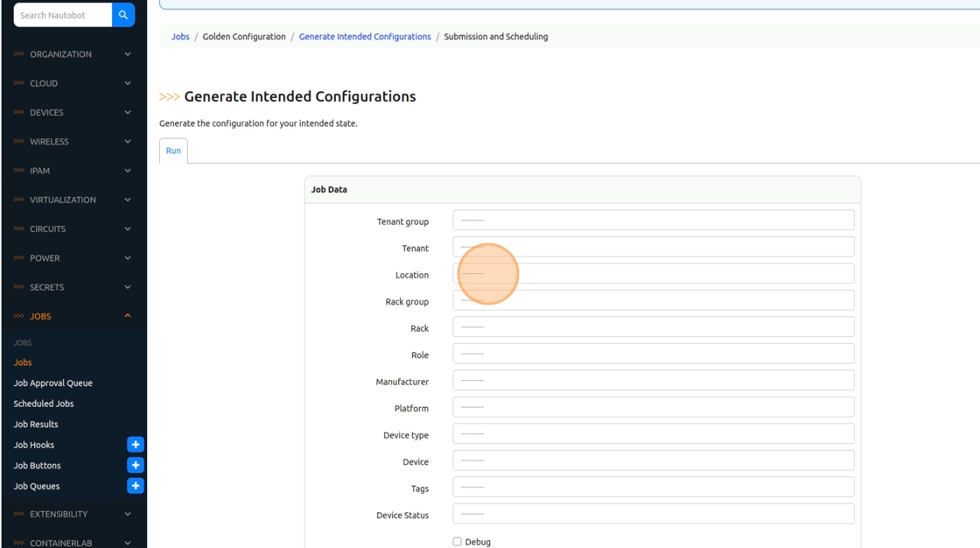Open the Tenant group dropdown
This screenshot has height=548, width=980.
pos(653,221)
